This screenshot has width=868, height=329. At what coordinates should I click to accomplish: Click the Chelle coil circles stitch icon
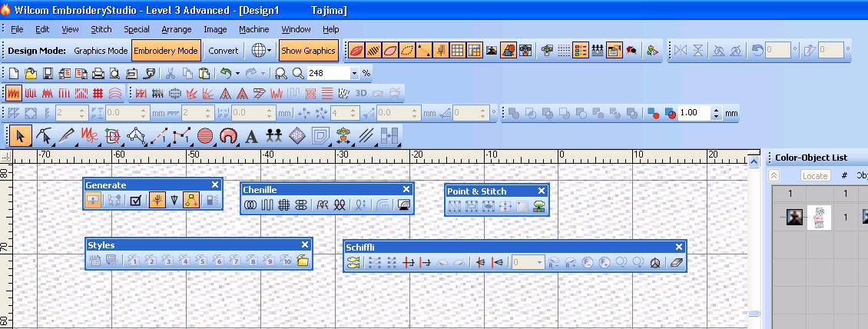point(250,205)
